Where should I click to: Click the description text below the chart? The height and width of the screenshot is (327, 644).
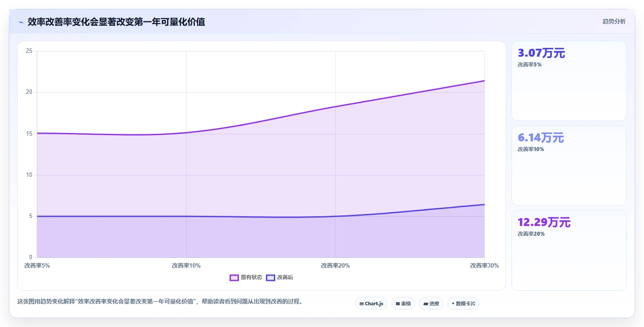(x=160, y=301)
